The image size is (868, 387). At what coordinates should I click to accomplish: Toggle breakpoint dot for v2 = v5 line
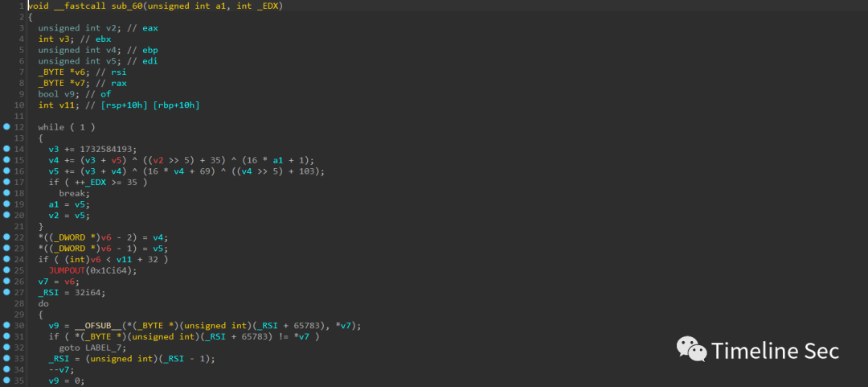(6, 215)
